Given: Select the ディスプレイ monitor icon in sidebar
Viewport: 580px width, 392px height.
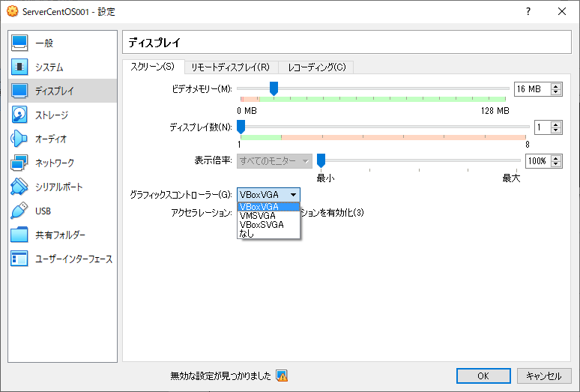Looking at the screenshot, I should click(19, 91).
